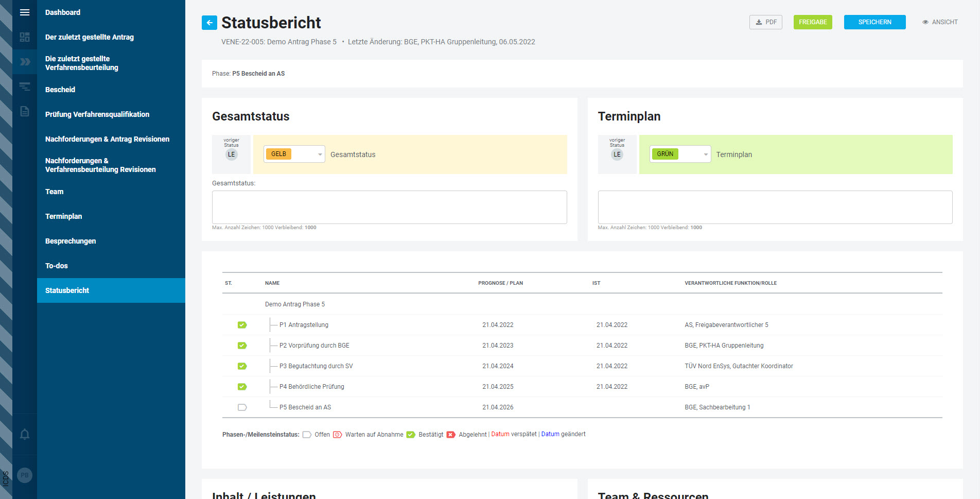Click the double-chevron icon in sidebar
Image resolution: width=980 pixels, height=499 pixels.
click(x=24, y=62)
